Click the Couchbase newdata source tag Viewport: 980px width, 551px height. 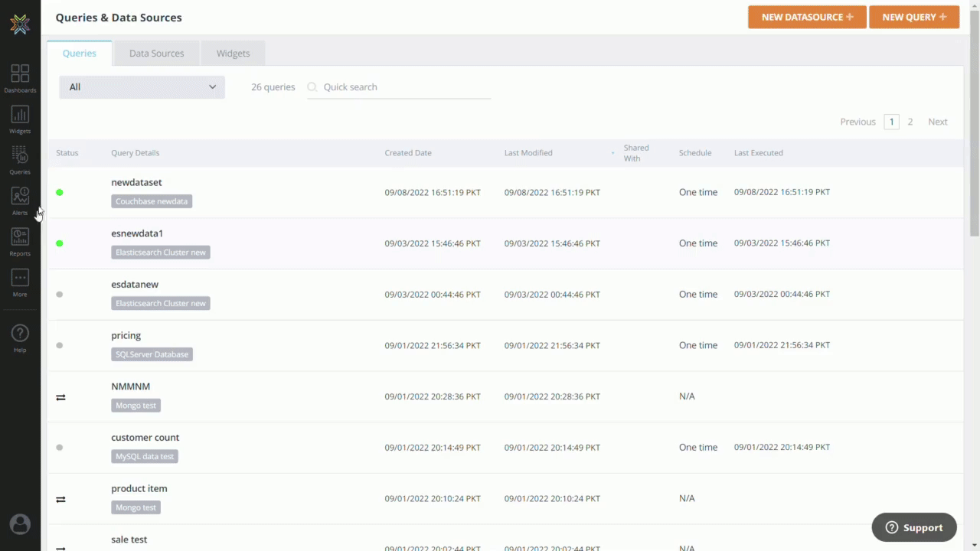(151, 201)
